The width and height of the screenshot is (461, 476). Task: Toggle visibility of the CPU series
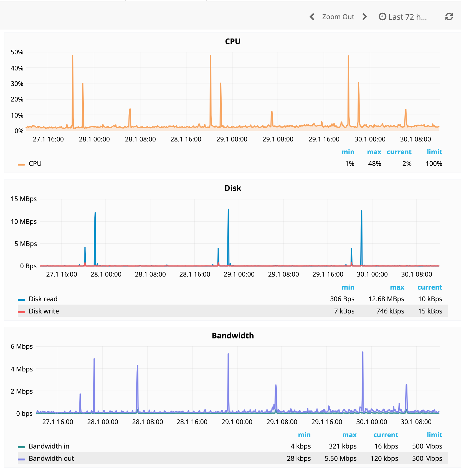coord(35,164)
